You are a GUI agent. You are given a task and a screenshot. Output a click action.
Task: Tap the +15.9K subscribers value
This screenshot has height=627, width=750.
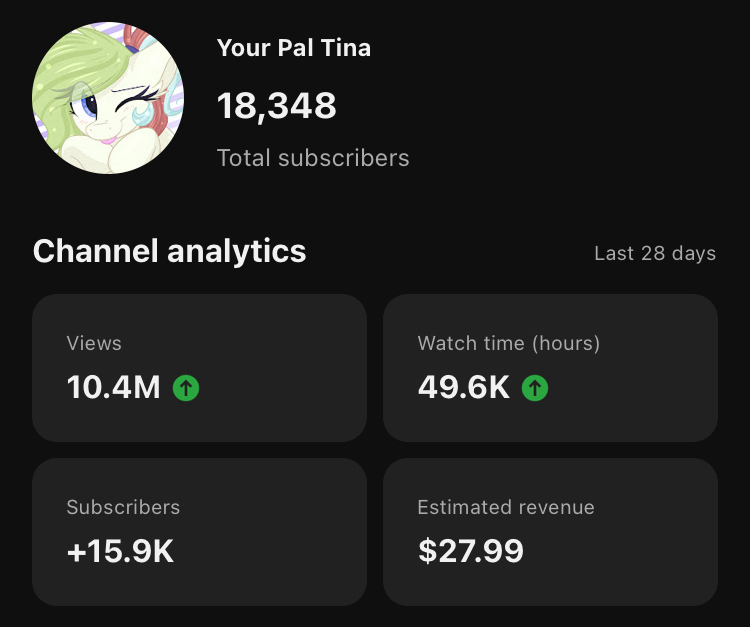click(x=120, y=551)
